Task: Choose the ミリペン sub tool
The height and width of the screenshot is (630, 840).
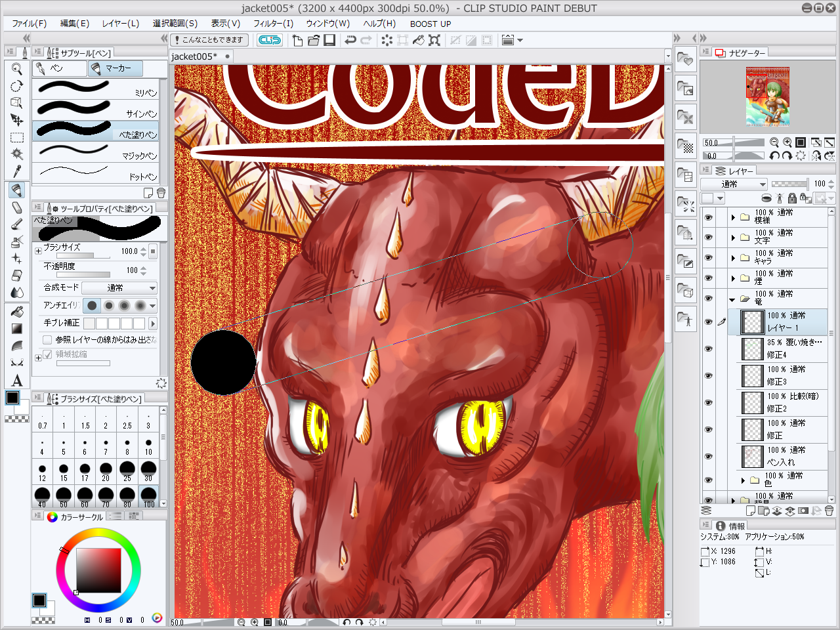Action: [96, 89]
